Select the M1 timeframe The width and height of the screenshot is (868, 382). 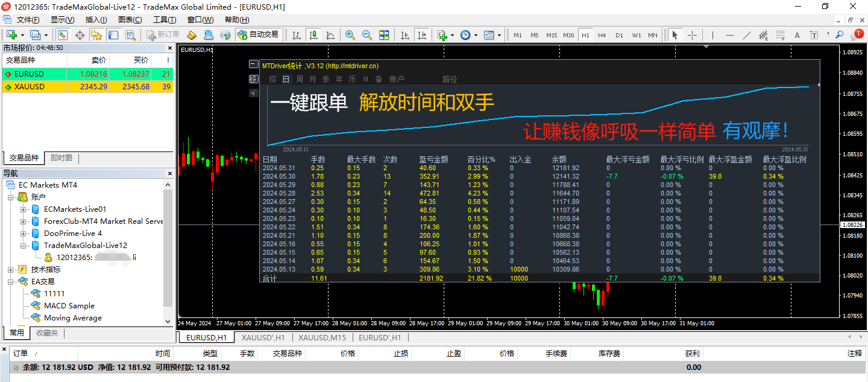click(x=518, y=35)
